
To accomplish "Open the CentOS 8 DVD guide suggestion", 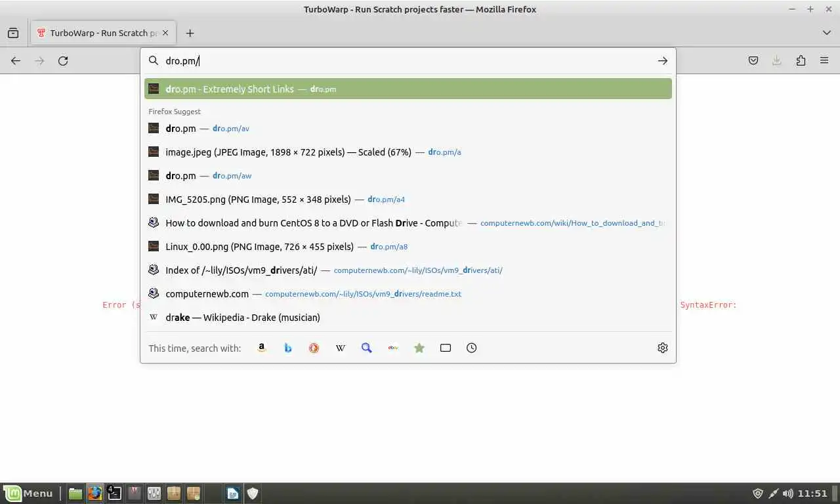I will tap(408, 223).
